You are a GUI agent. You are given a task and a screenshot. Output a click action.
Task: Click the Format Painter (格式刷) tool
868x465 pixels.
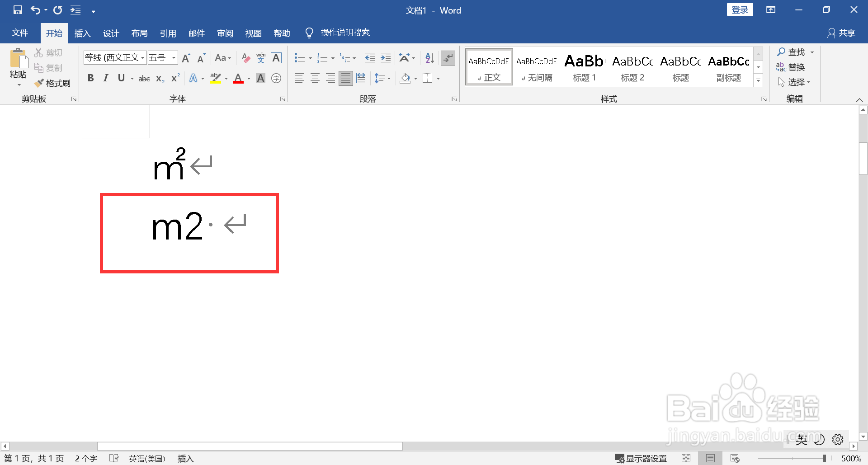(x=52, y=83)
